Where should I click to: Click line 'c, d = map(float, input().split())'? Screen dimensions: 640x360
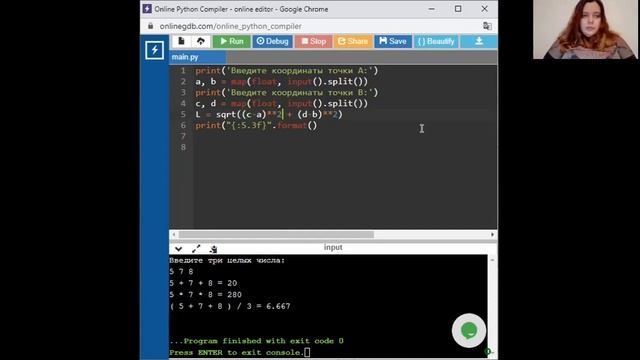[282, 104]
